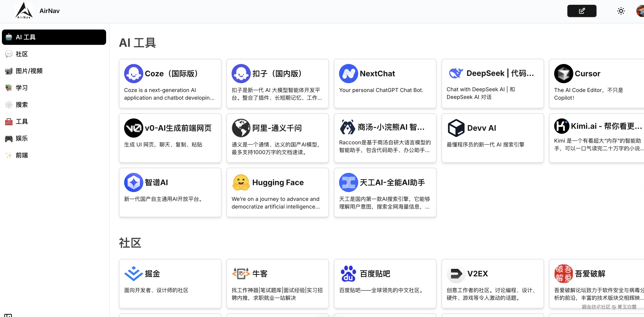644x317 pixels.
Task: Click the Hugging Face emoji logo
Action: click(241, 182)
